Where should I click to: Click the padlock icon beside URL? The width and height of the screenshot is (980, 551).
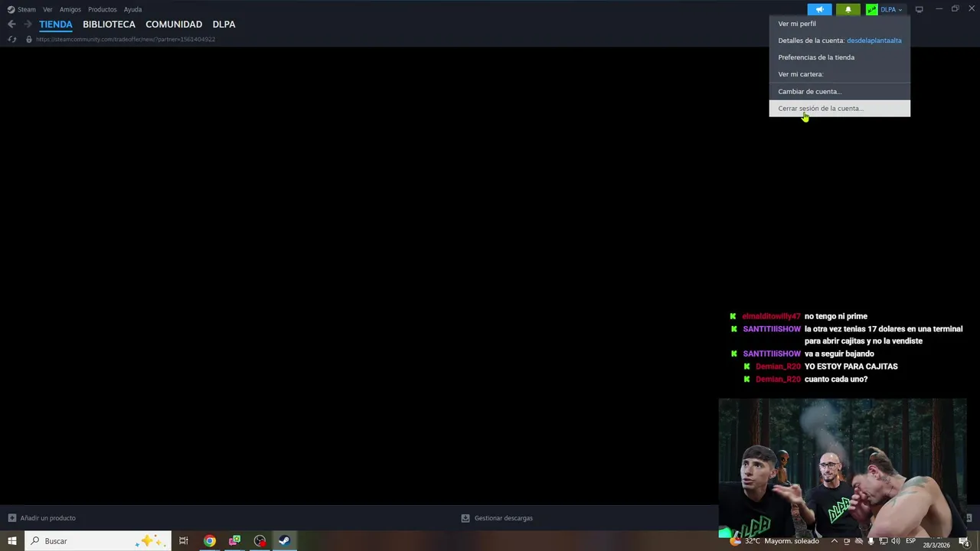pyautogui.click(x=29, y=39)
